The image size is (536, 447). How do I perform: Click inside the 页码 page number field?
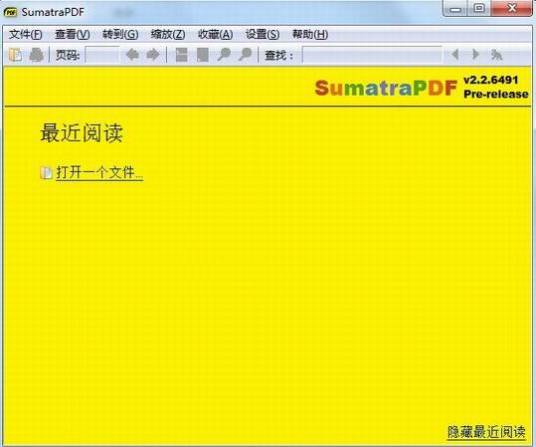pos(102,55)
